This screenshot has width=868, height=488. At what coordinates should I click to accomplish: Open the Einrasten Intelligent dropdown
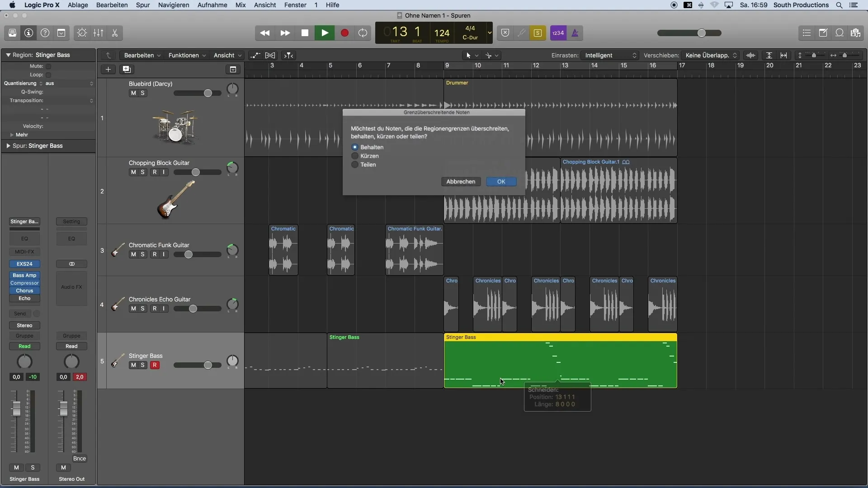coord(610,55)
